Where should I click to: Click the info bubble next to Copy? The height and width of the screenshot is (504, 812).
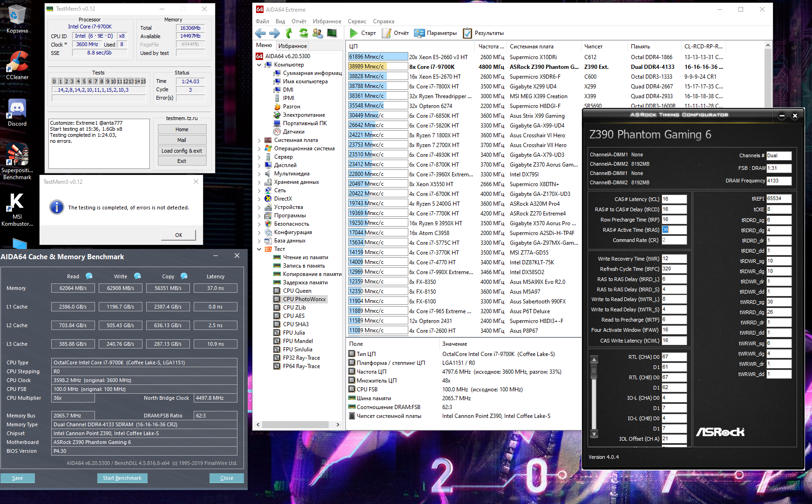(x=184, y=276)
